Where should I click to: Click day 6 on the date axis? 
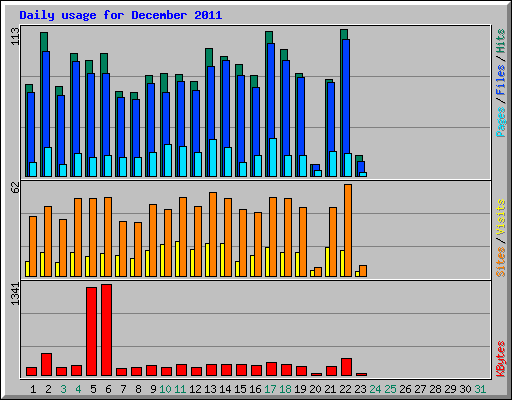coord(108,389)
